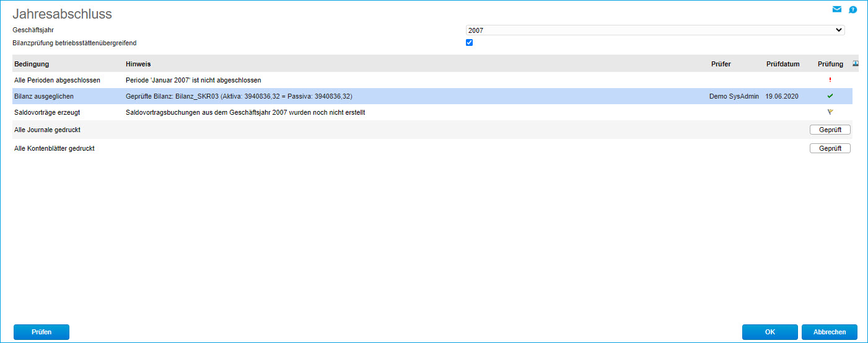Toggle Bilanzprüfung betriebsstättenübergreifend checkbox
This screenshot has width=868, height=343.
469,43
